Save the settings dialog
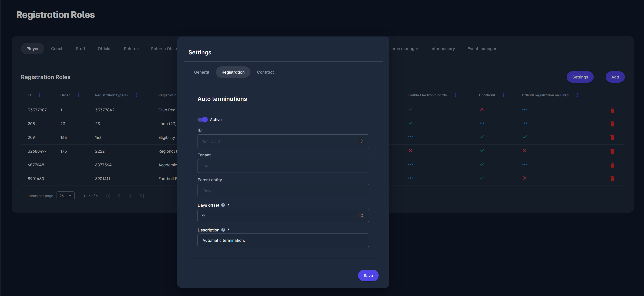This screenshot has width=644, height=296. 368,275
